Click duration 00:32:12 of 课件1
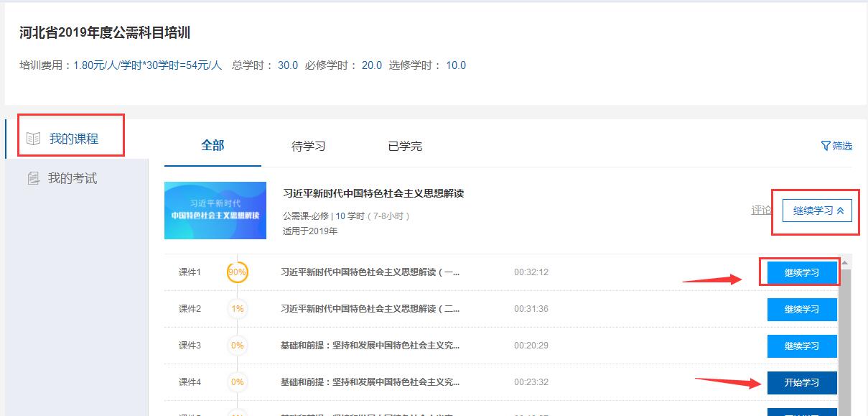 point(531,272)
